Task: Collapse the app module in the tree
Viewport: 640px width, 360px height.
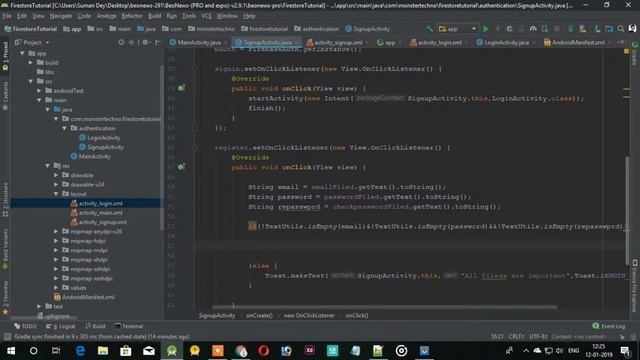Action: coord(22,53)
